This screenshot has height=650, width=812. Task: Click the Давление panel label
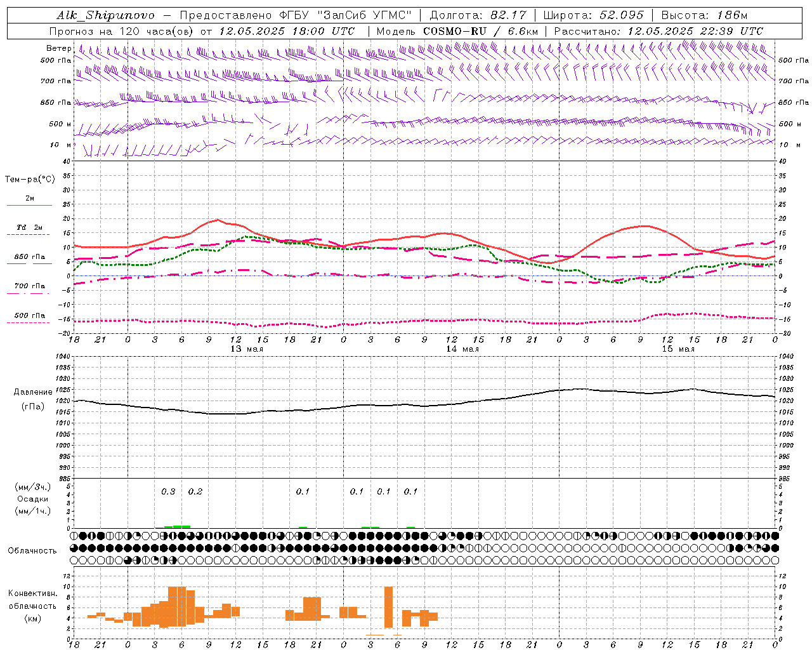pyautogui.click(x=33, y=392)
